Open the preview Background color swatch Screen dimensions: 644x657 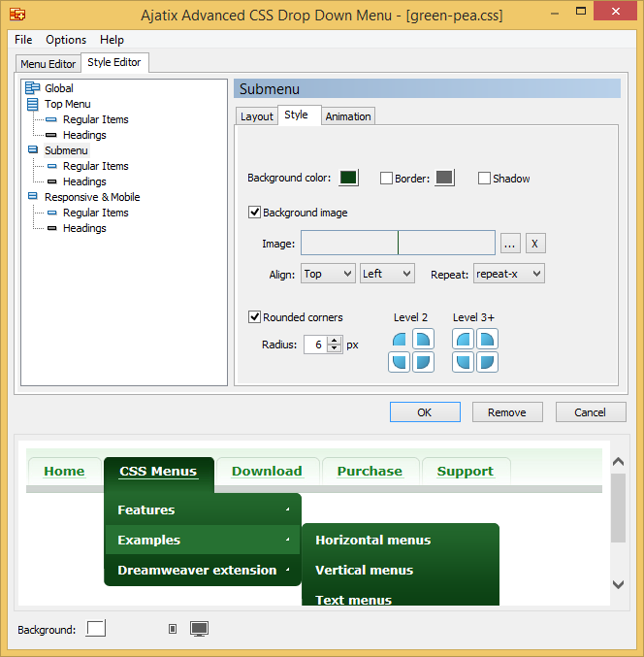point(96,629)
